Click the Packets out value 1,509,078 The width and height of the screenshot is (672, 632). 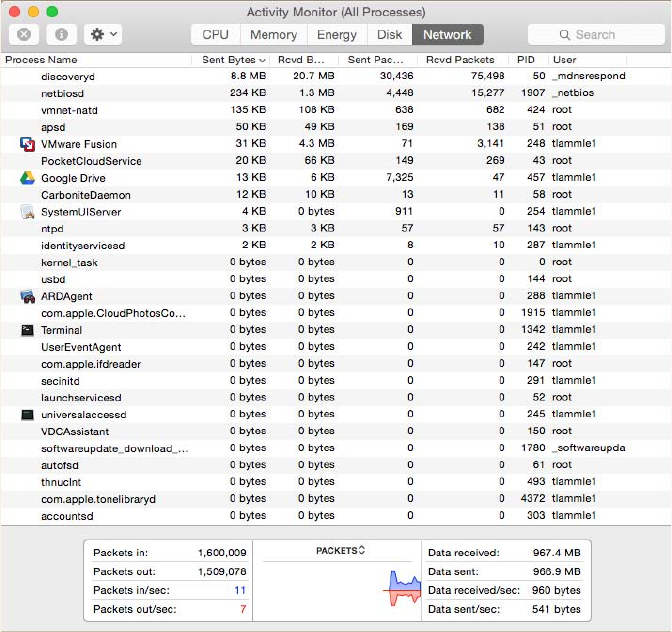click(x=222, y=572)
